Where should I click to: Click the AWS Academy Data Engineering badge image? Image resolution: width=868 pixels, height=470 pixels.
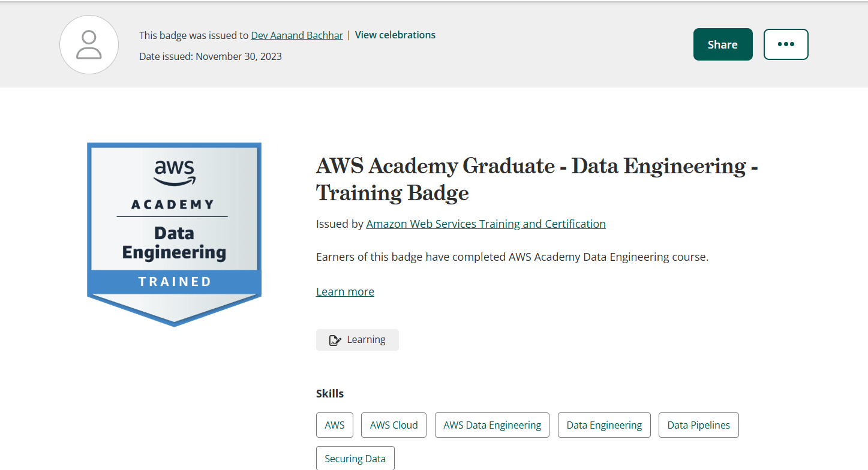tap(175, 234)
